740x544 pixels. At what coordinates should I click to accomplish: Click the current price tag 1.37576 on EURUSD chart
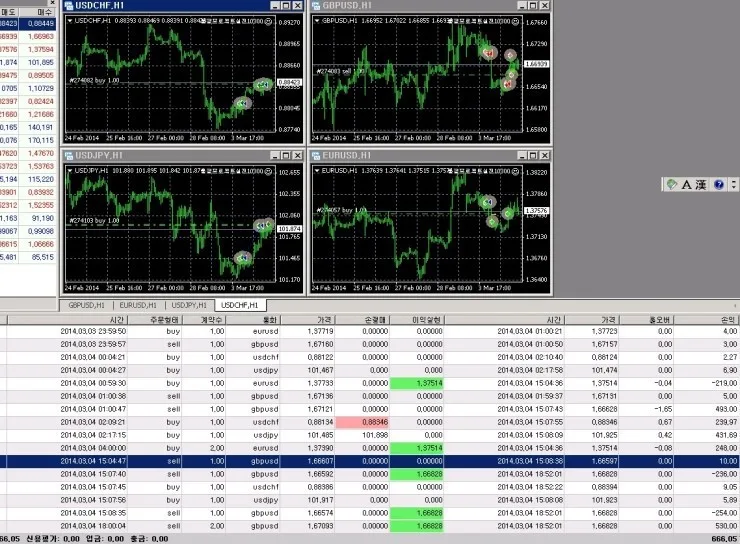click(537, 210)
